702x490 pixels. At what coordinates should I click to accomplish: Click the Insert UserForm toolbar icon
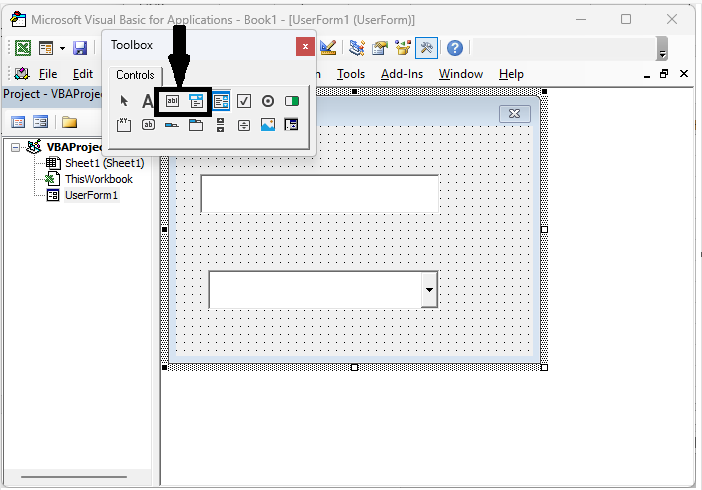(46, 48)
